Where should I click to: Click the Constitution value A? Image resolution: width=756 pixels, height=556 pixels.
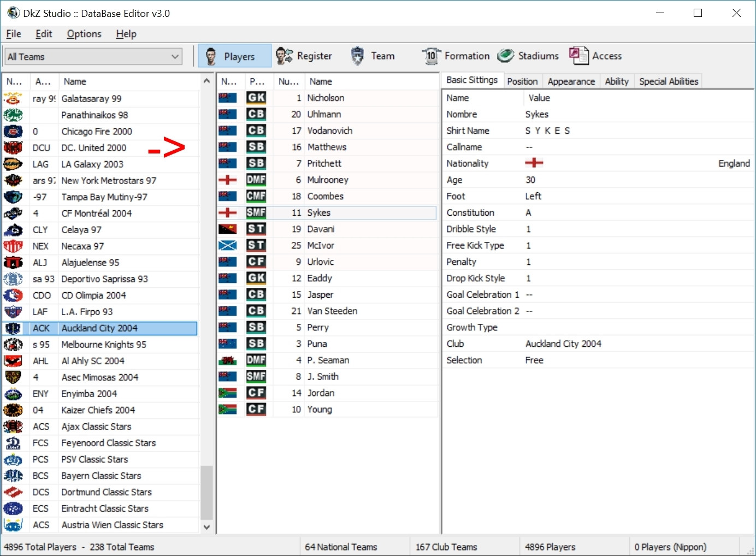click(528, 212)
